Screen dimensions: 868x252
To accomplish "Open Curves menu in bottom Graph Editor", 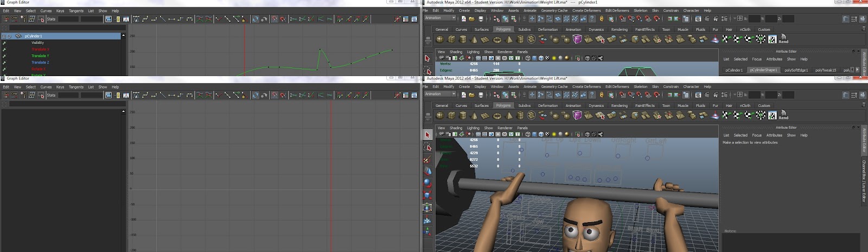I will [46, 87].
